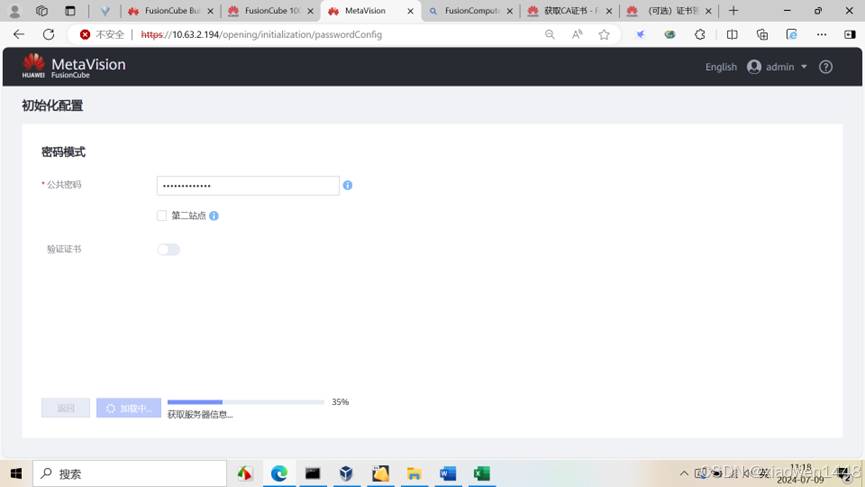The image size is (865, 487).
Task: Open the browser extensions puzzle icon
Action: coord(700,34)
